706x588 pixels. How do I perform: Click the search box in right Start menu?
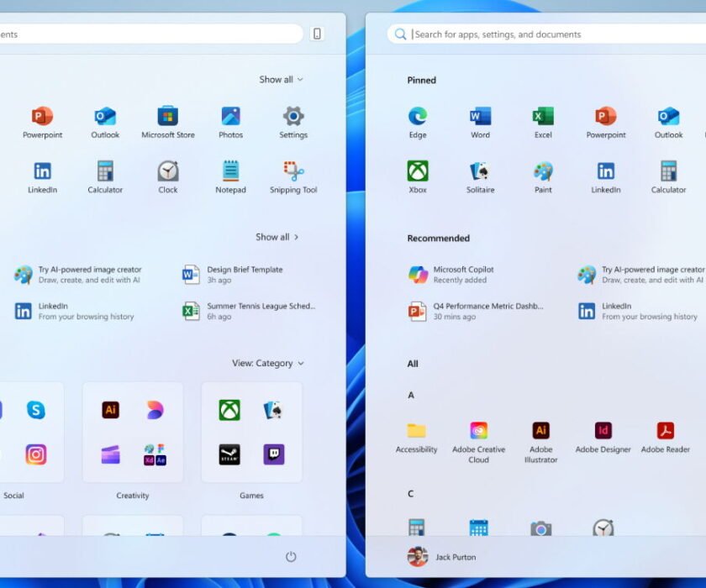(546, 34)
